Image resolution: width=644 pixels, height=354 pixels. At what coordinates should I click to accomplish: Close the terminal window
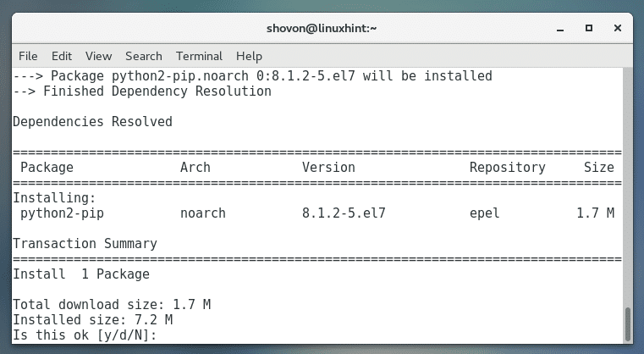pyautogui.click(x=614, y=28)
